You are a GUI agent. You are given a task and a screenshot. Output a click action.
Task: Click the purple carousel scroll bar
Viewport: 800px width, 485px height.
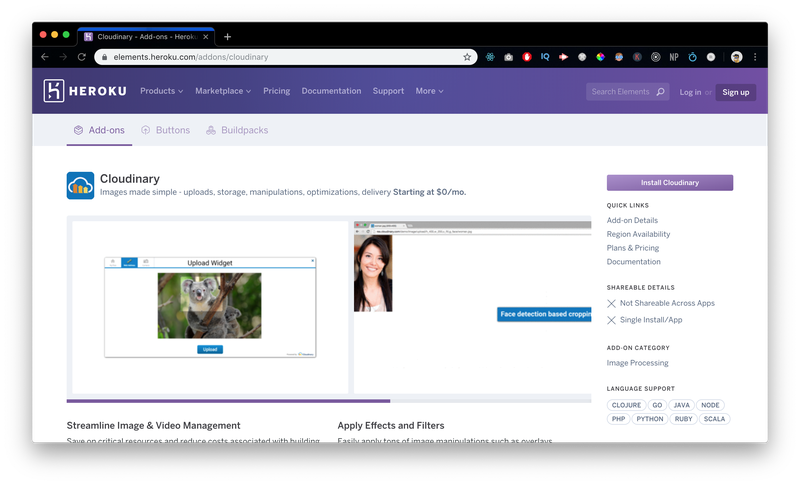(x=228, y=401)
